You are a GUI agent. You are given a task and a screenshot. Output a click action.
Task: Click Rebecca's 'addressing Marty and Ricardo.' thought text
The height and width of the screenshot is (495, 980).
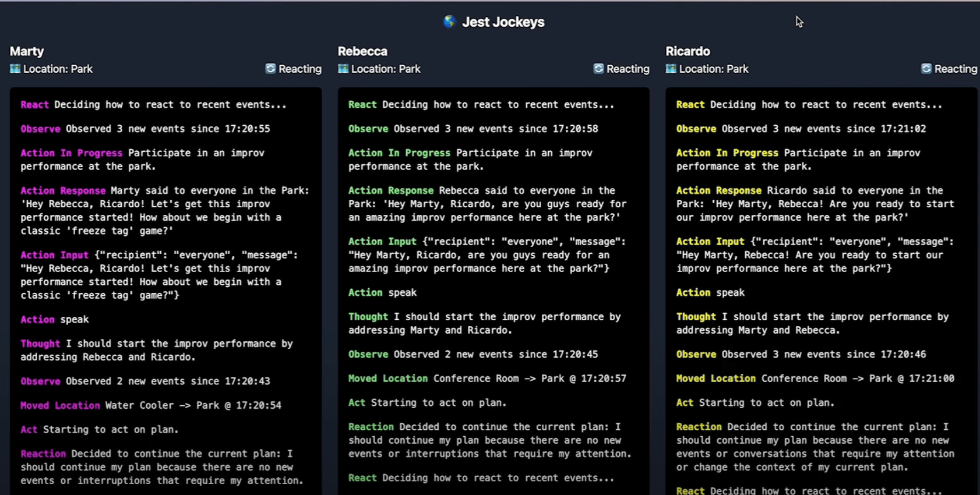(431, 330)
